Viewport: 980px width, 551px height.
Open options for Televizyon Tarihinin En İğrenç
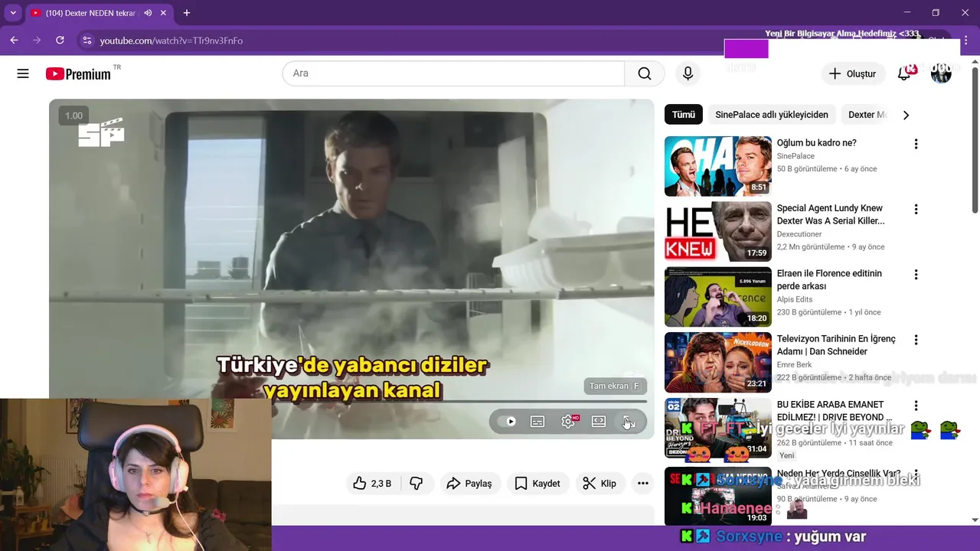coord(916,340)
